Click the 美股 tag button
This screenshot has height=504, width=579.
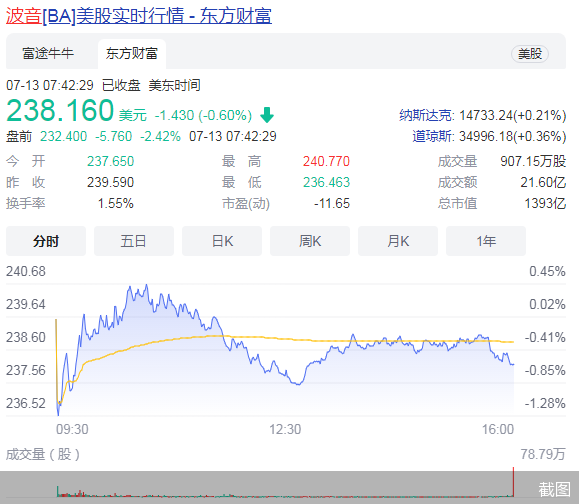pyautogui.click(x=530, y=54)
